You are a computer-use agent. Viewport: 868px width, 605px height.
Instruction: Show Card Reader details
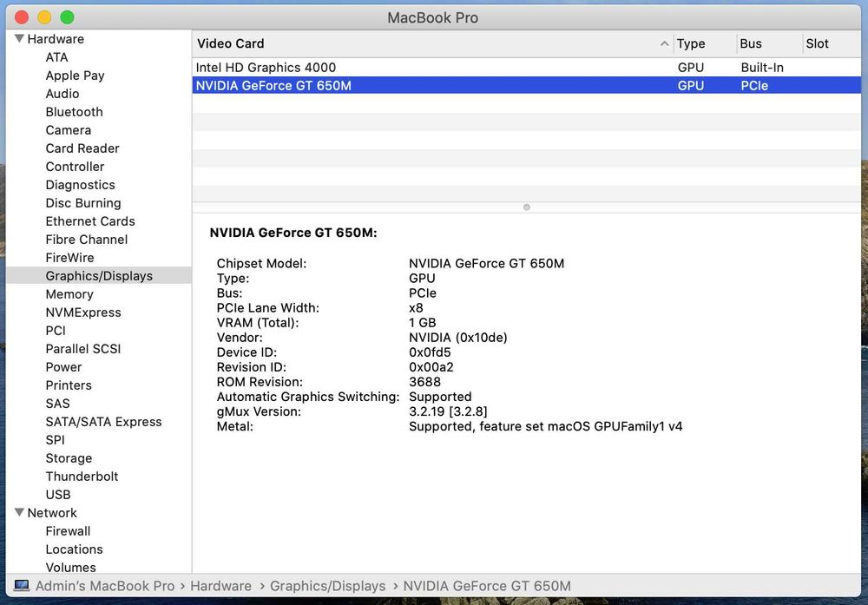[82, 148]
